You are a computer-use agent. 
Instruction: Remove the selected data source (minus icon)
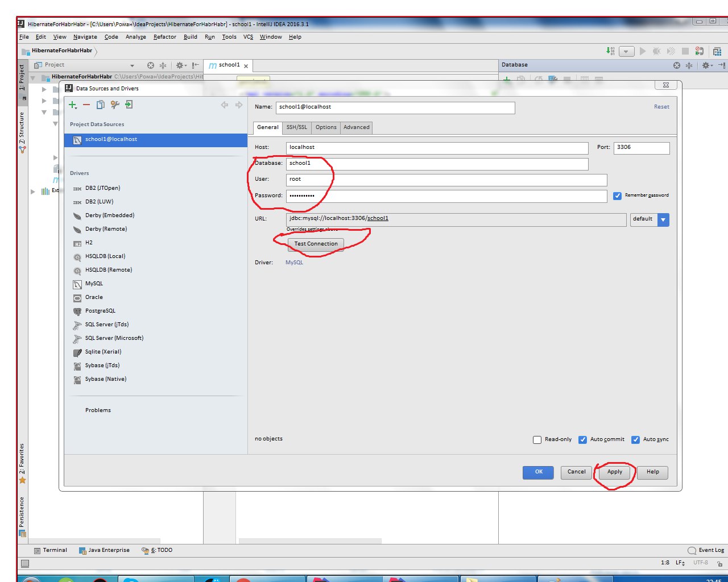pos(86,105)
